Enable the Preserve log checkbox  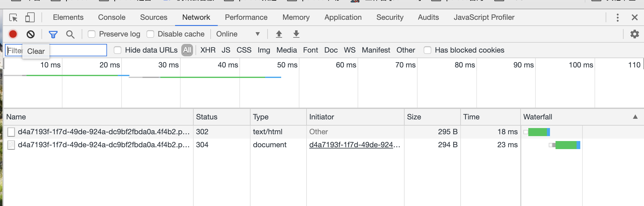coord(92,34)
